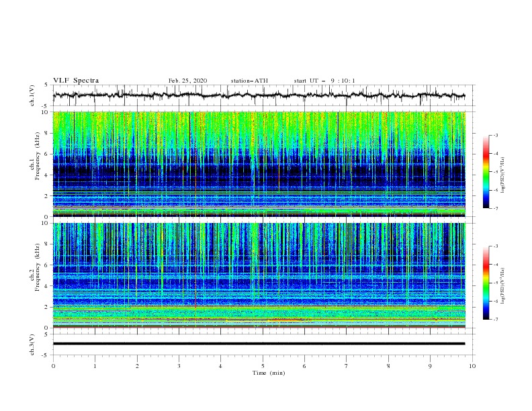
Task: Click the ch.1 voltage waveform trace
Action: click(259, 95)
